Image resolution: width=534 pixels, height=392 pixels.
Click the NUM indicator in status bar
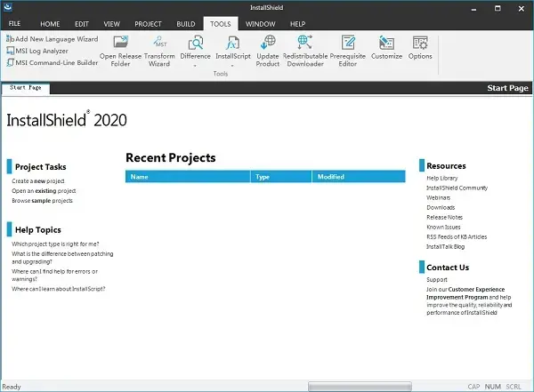click(x=492, y=387)
